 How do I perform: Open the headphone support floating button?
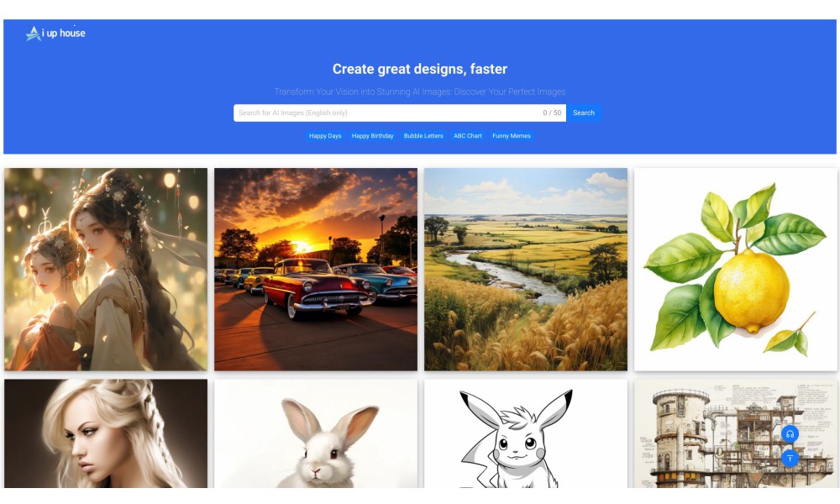pyautogui.click(x=790, y=433)
